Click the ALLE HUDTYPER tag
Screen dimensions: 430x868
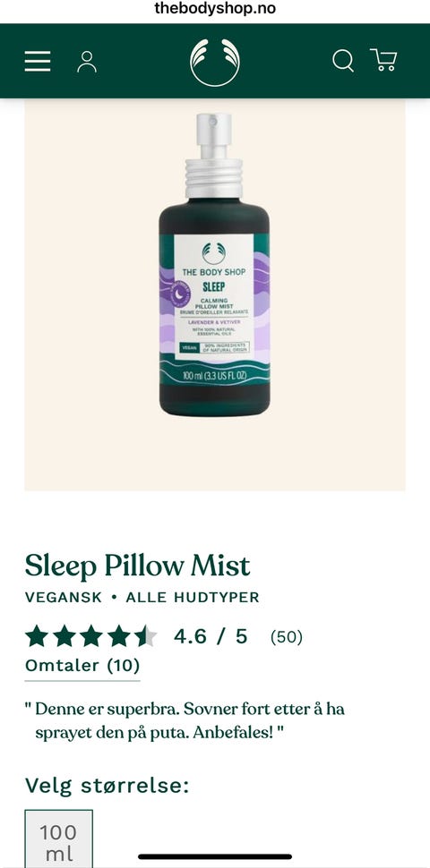point(193,598)
